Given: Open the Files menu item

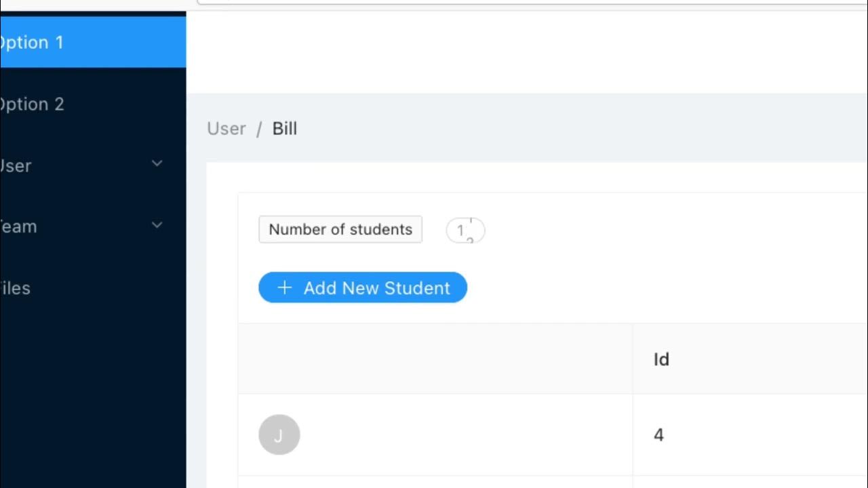Looking at the screenshot, I should click(16, 288).
